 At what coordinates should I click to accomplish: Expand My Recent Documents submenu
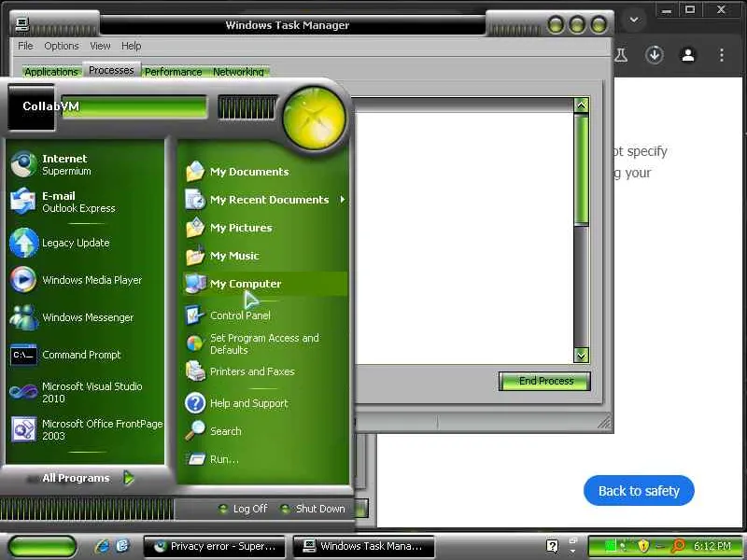[264, 200]
